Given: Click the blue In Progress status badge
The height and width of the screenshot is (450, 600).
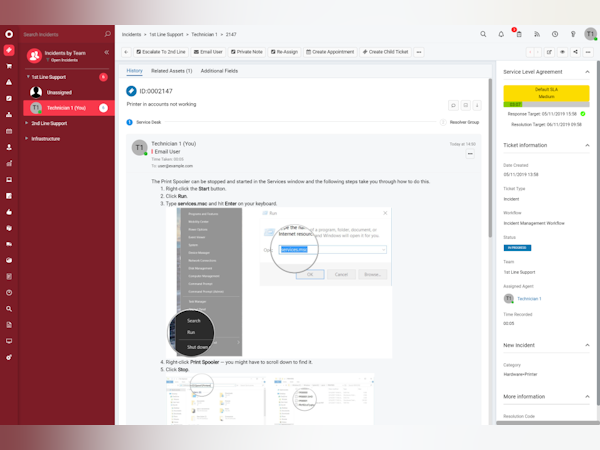Looking at the screenshot, I should click(517, 248).
